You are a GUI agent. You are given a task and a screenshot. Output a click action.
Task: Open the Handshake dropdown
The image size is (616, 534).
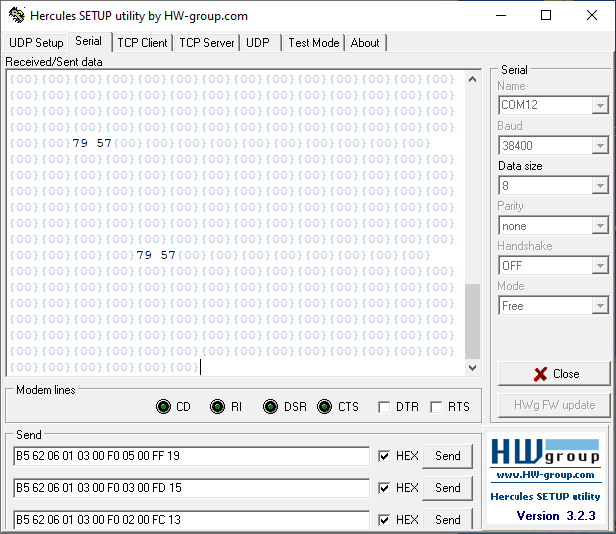pos(600,266)
